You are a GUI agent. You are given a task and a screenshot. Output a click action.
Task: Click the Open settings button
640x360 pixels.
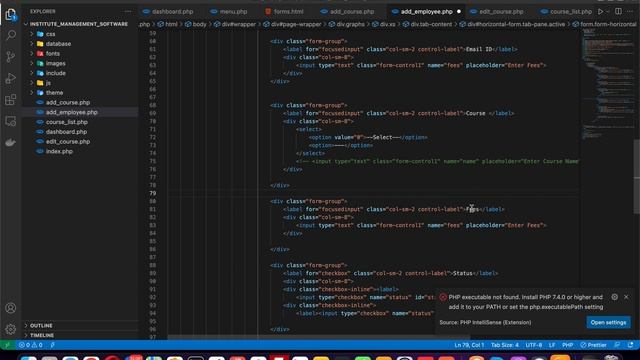click(x=608, y=322)
